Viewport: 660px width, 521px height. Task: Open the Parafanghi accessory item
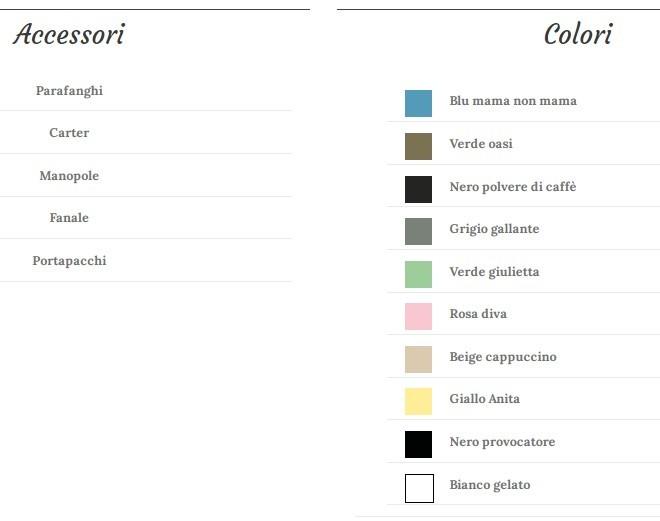coord(69,91)
